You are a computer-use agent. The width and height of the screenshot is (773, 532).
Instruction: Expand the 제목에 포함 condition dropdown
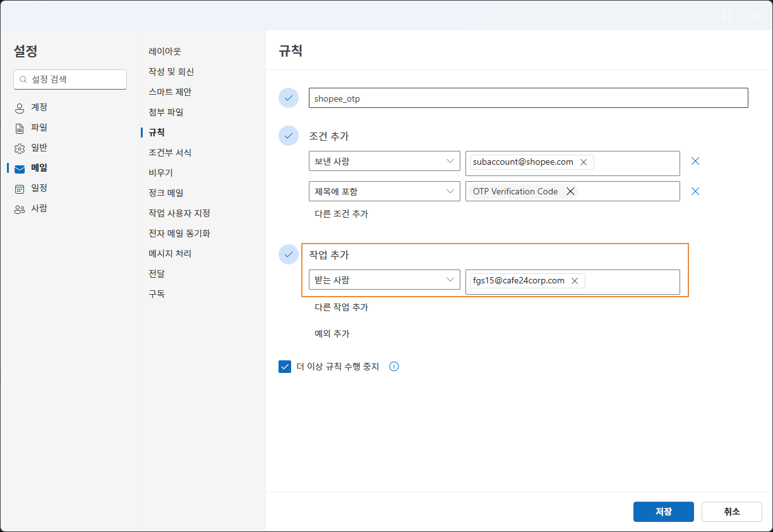384,191
